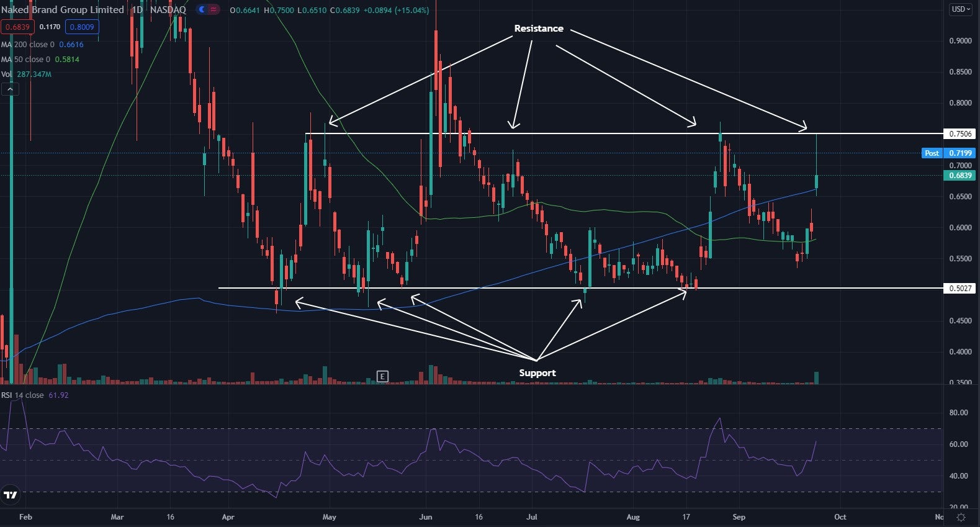This screenshot has width=980, height=527.
Task: Click the 0.5027 support price label
Action: 960,288
